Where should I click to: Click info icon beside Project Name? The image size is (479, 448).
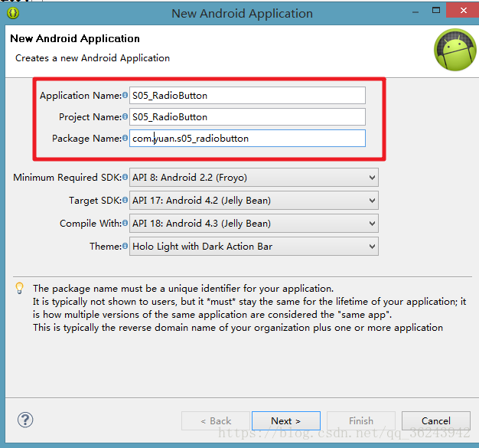coord(125,116)
